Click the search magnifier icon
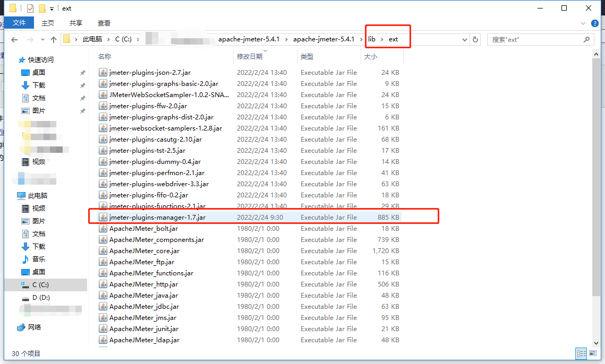605x364 pixels. tap(587, 39)
